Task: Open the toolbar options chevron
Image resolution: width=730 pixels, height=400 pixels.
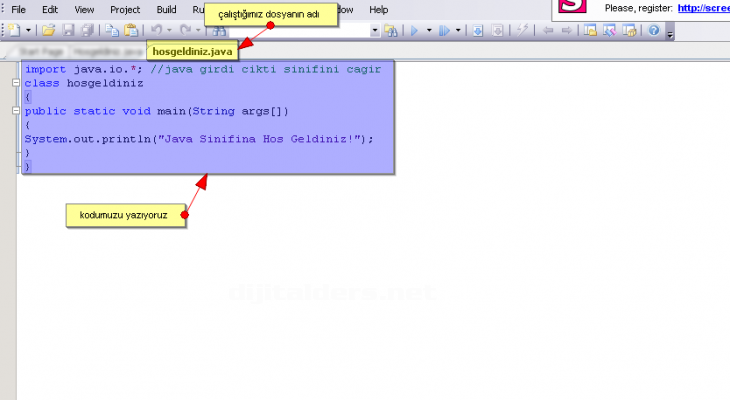Action: (670, 34)
